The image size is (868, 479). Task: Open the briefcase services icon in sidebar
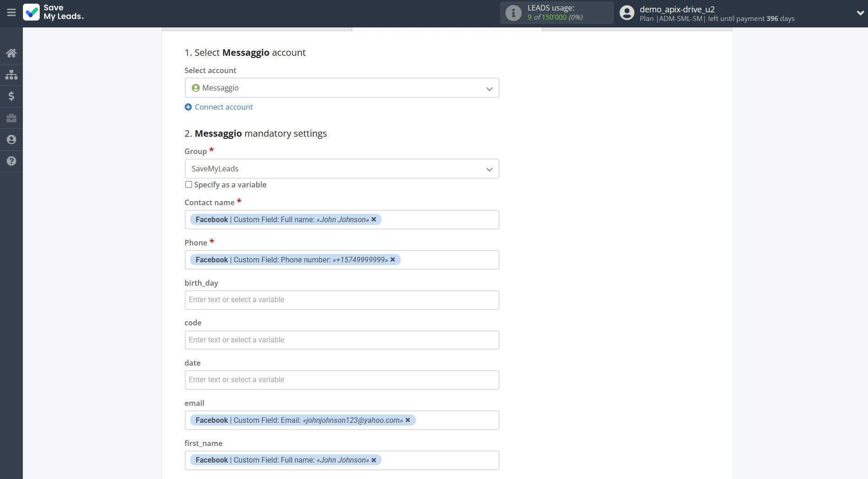(x=11, y=117)
